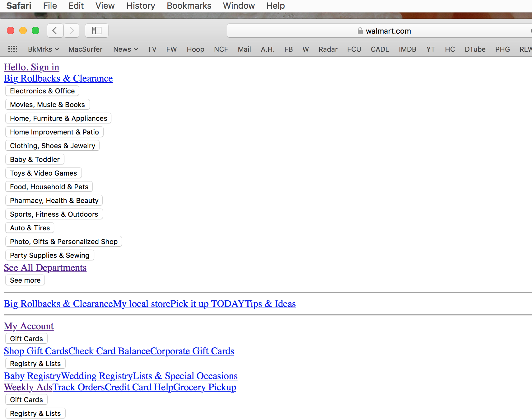Open the Corporate Gift Cards link
The image size is (532, 419).
[192, 351]
